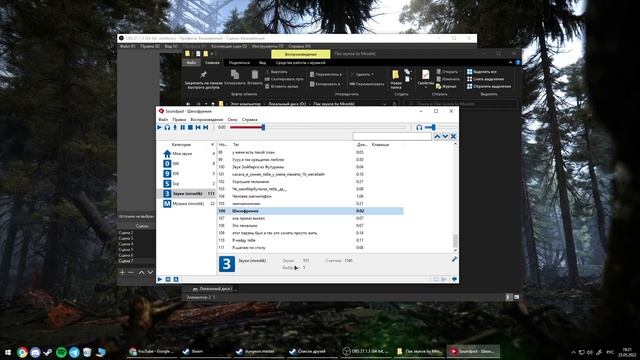Add a scene with plus button in OBS
The height and width of the screenshot is (360, 640).
[x=122, y=272]
